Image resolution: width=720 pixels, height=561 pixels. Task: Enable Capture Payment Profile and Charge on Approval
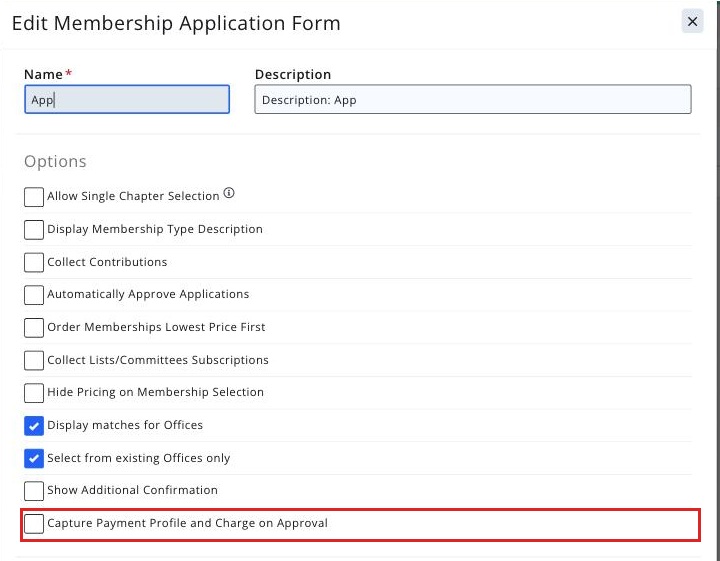(x=34, y=524)
